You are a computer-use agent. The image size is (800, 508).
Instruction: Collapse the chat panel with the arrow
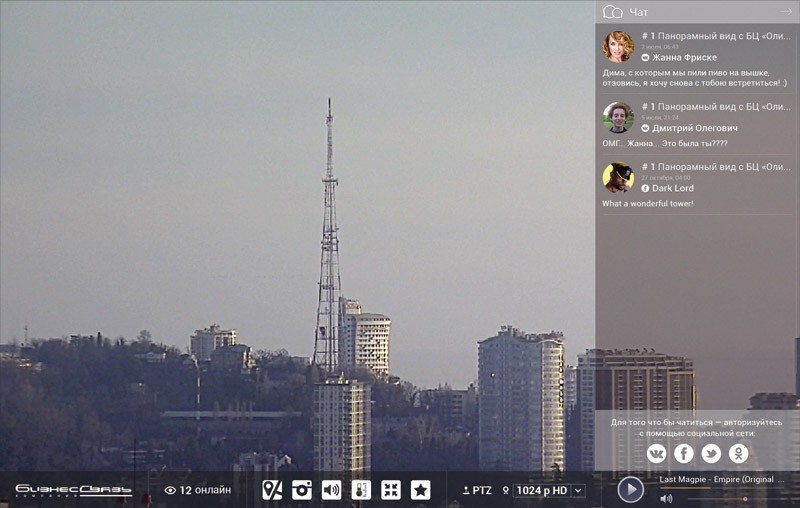tap(786, 12)
